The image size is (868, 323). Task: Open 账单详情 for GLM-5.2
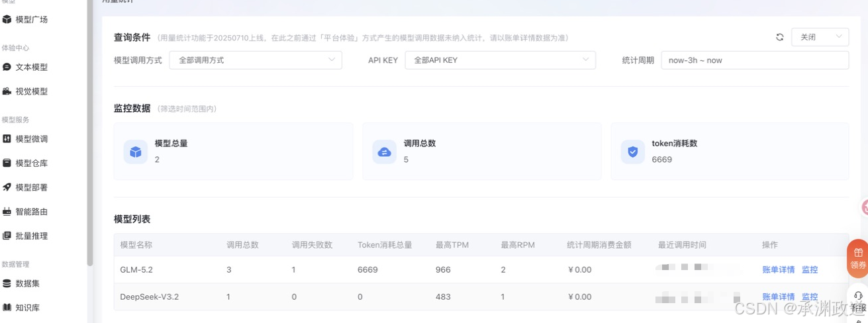point(778,269)
